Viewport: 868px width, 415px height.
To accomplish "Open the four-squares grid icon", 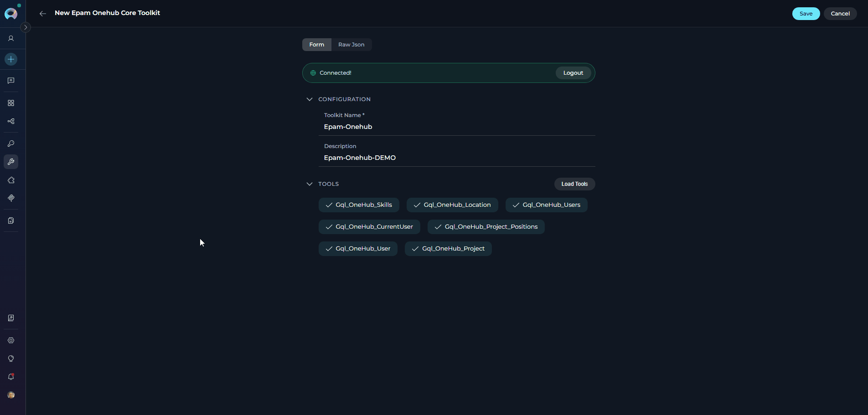I will tap(11, 103).
